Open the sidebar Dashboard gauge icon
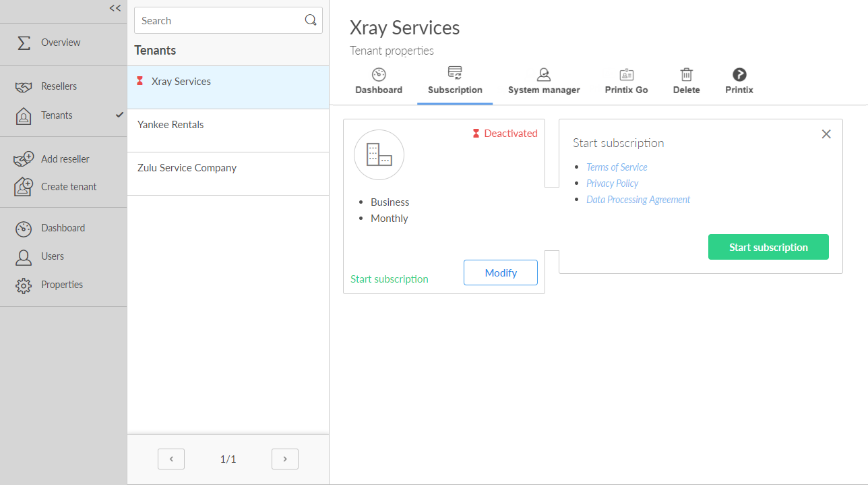Image resolution: width=868 pixels, height=485 pixels. pos(24,229)
